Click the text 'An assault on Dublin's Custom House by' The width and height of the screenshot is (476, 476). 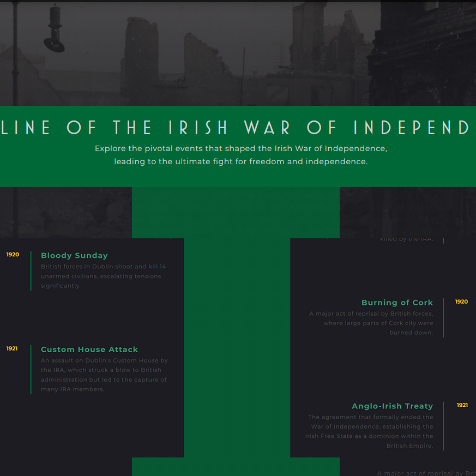tap(105, 360)
